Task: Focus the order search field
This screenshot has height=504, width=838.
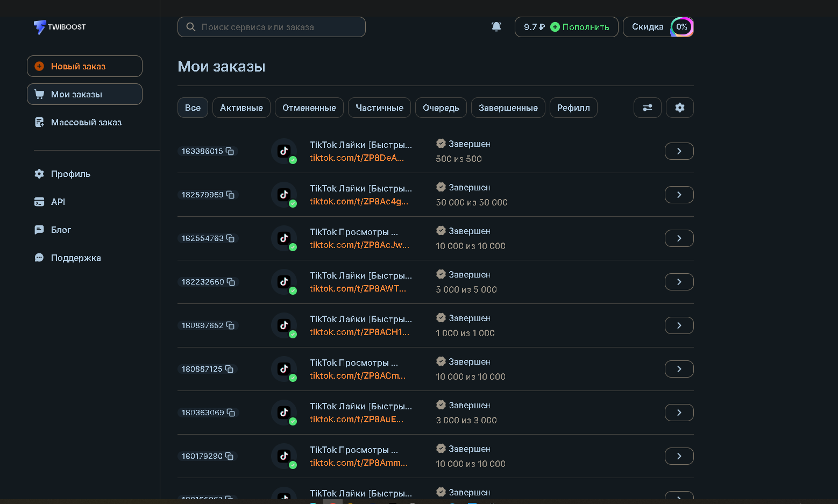Action: 272,27
